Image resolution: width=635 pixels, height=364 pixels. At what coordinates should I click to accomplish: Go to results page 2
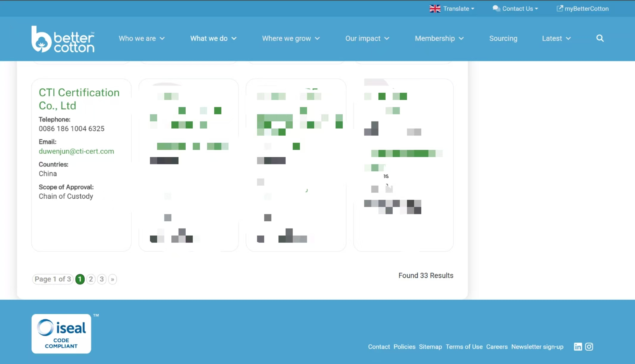pyautogui.click(x=91, y=279)
